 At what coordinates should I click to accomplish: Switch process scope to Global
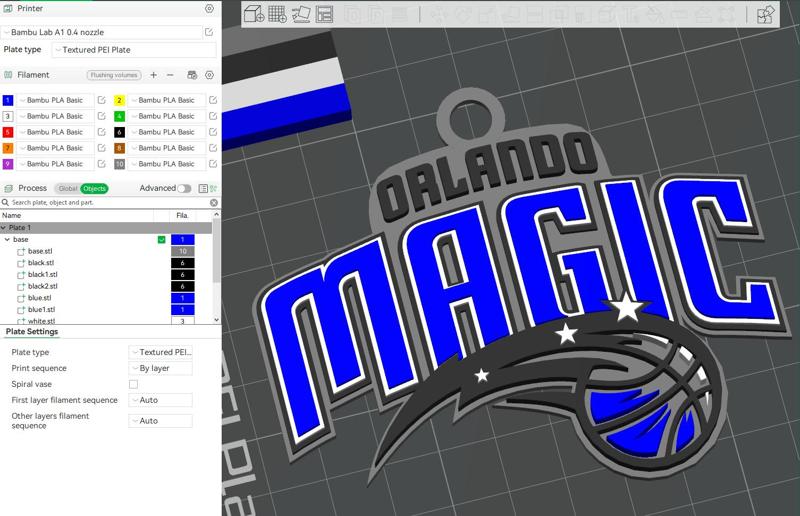pyautogui.click(x=67, y=188)
